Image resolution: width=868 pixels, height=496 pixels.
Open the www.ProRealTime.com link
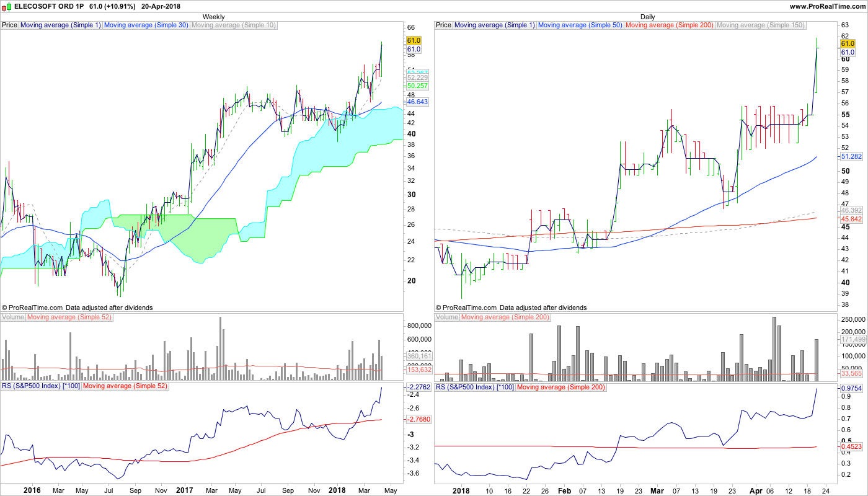[x=827, y=6]
